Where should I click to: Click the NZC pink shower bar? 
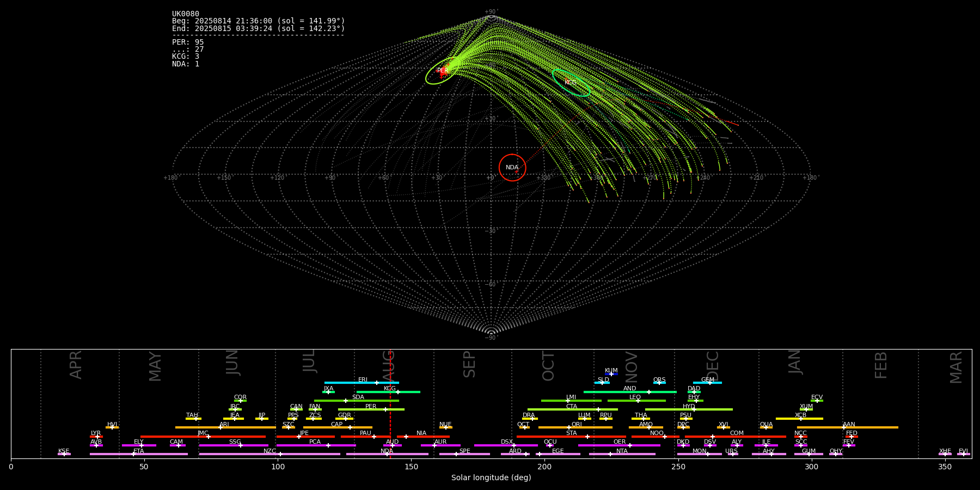(x=269, y=454)
